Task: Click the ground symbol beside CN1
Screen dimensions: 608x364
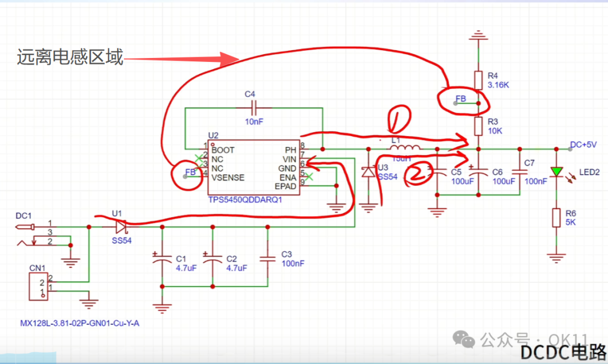Action: (x=89, y=304)
